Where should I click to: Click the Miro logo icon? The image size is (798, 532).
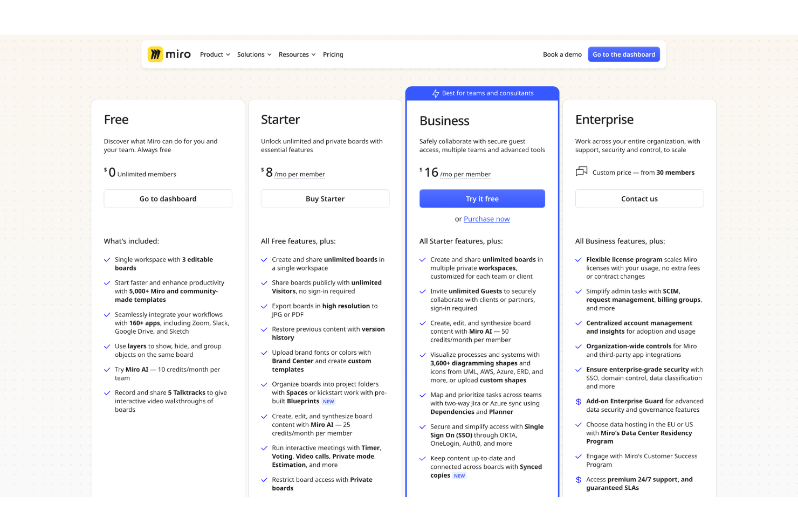pyautogui.click(x=155, y=54)
